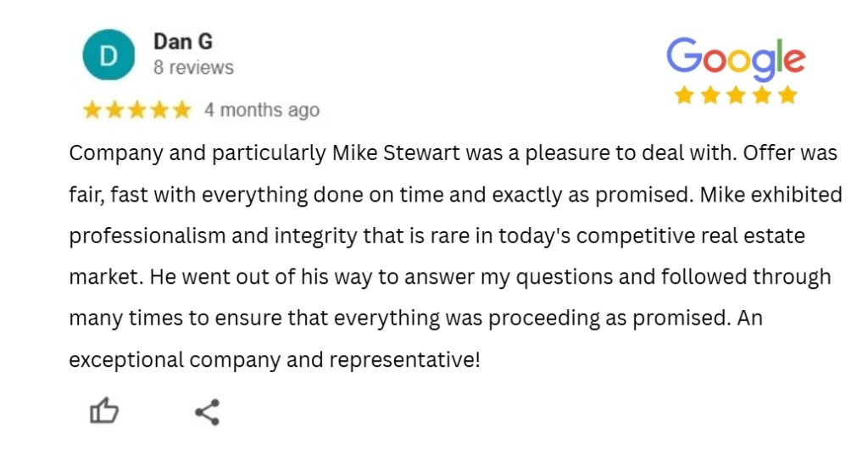The image size is (868, 455).
Task: Click the sentence starting He went out
Action: (x=490, y=277)
